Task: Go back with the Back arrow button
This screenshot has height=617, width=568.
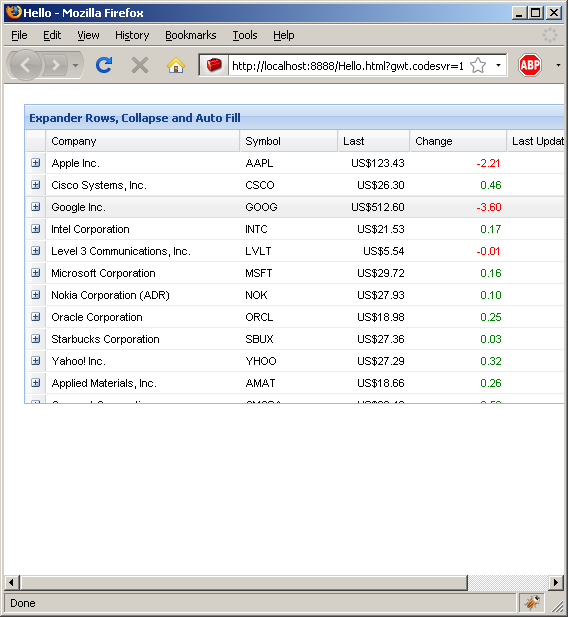Action: pyautogui.click(x=25, y=65)
